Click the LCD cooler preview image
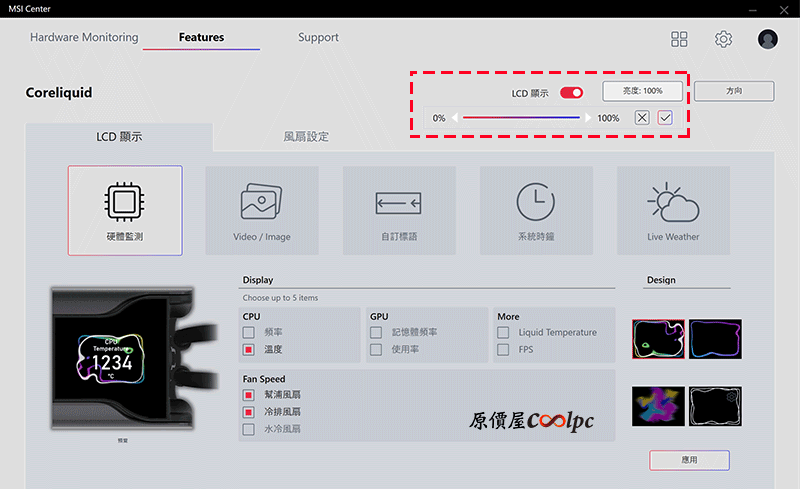800x489 pixels. point(135,358)
